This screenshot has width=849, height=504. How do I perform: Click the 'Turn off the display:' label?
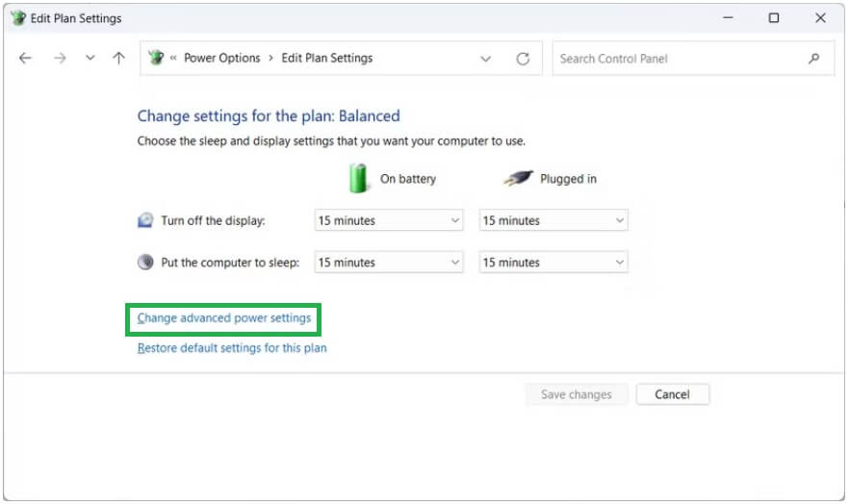[x=213, y=220]
